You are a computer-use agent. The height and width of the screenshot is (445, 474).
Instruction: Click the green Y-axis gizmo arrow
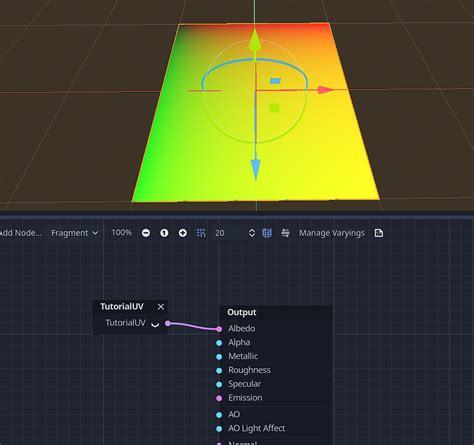(x=255, y=41)
